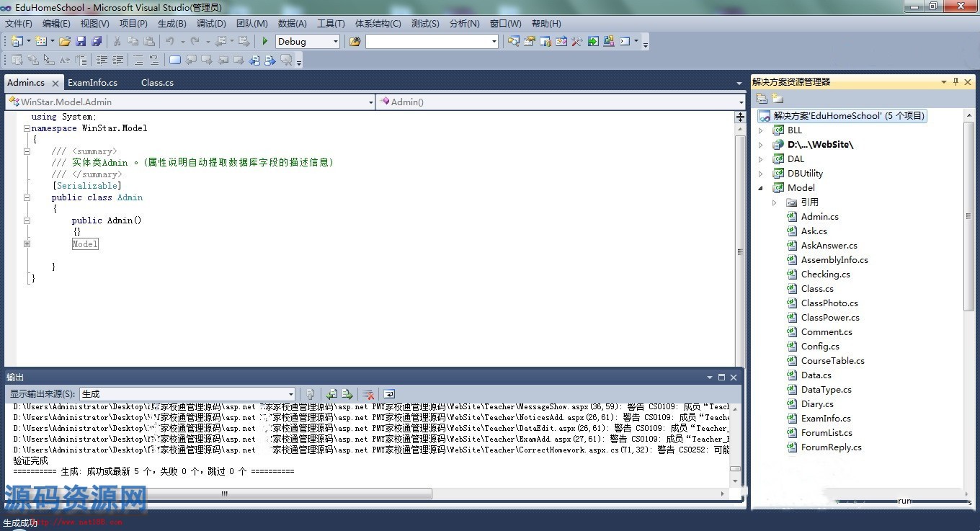The width and height of the screenshot is (980, 531).
Task: Toggle bookmark on current line icon
Action: (x=174, y=60)
